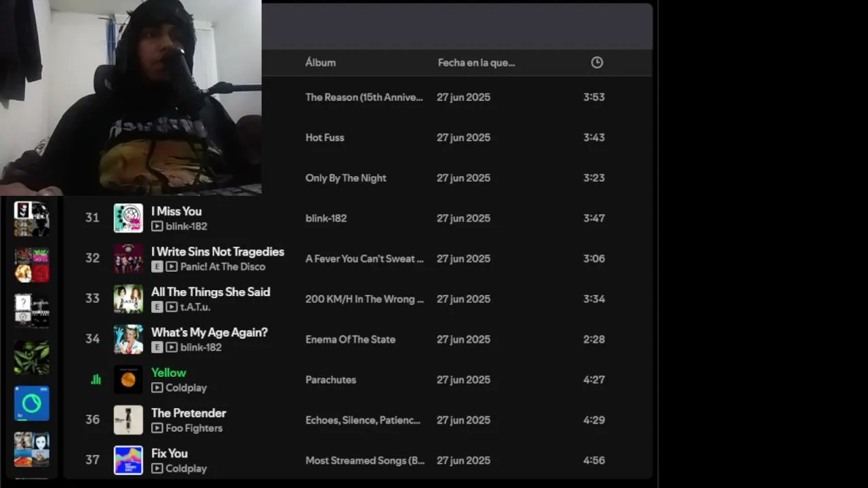Click the video icon under Yellow

coord(157,388)
